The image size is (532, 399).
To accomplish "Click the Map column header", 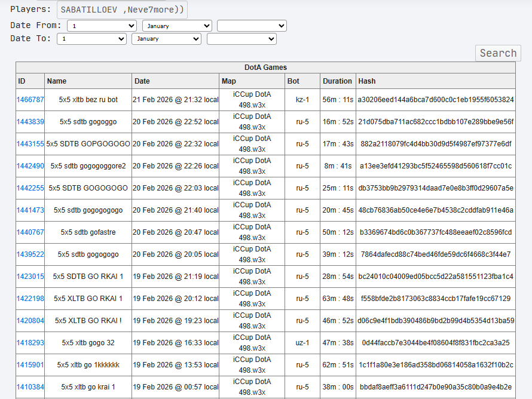I will point(252,81).
